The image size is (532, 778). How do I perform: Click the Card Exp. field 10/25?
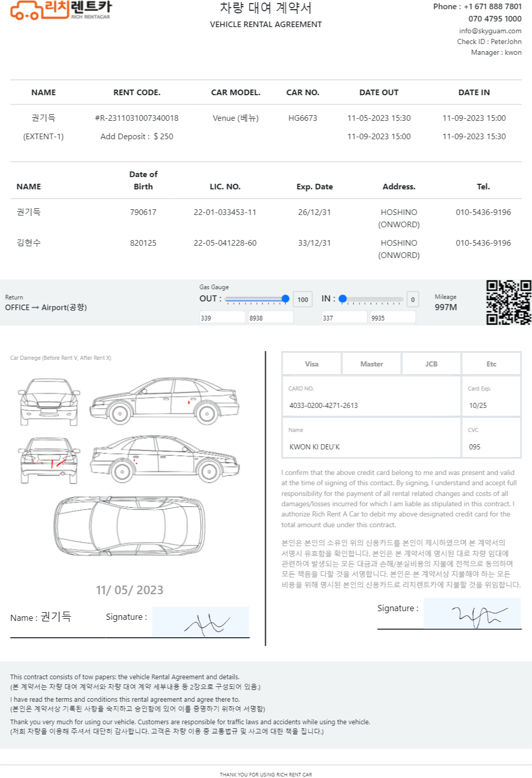click(491, 396)
